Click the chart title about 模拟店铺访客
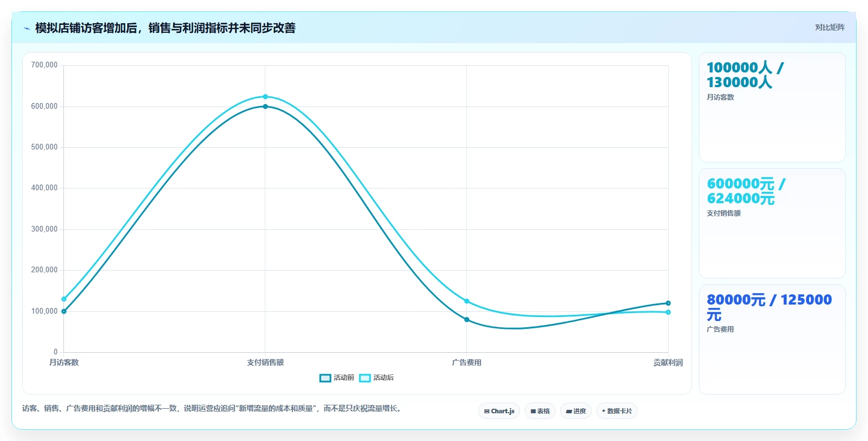868x441 pixels. [165, 28]
